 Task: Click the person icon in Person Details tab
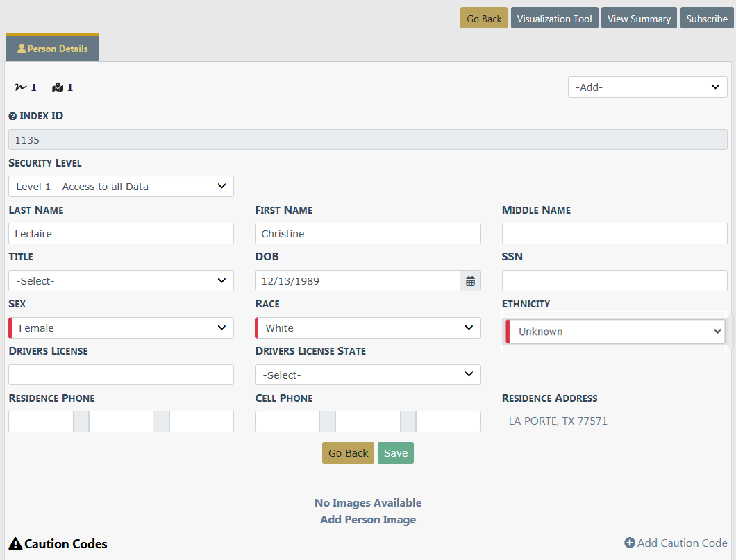22,49
